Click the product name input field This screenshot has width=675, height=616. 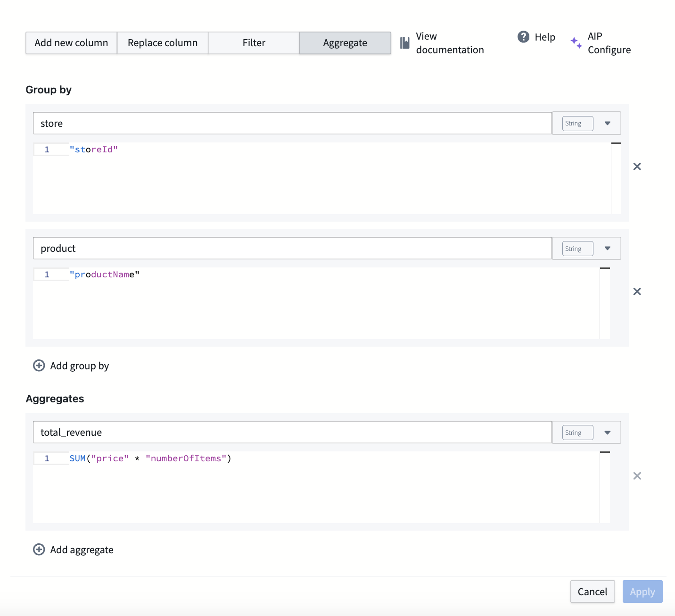coord(292,249)
